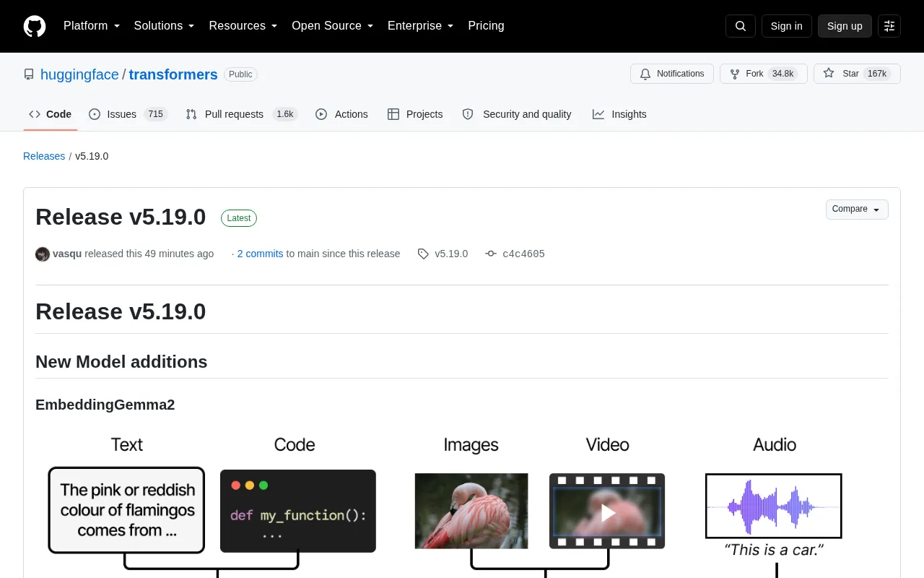Expand the Resources menu
Image resolution: width=924 pixels, height=578 pixels.
[x=243, y=26]
